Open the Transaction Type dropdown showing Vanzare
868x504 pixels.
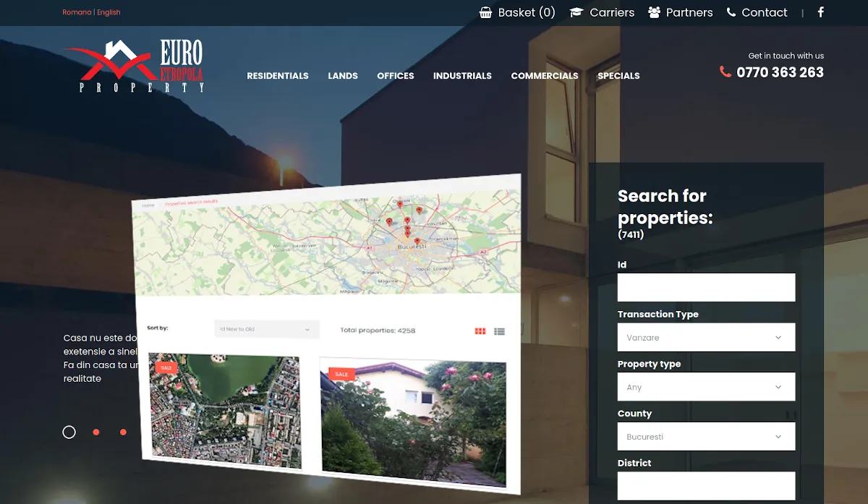click(706, 338)
